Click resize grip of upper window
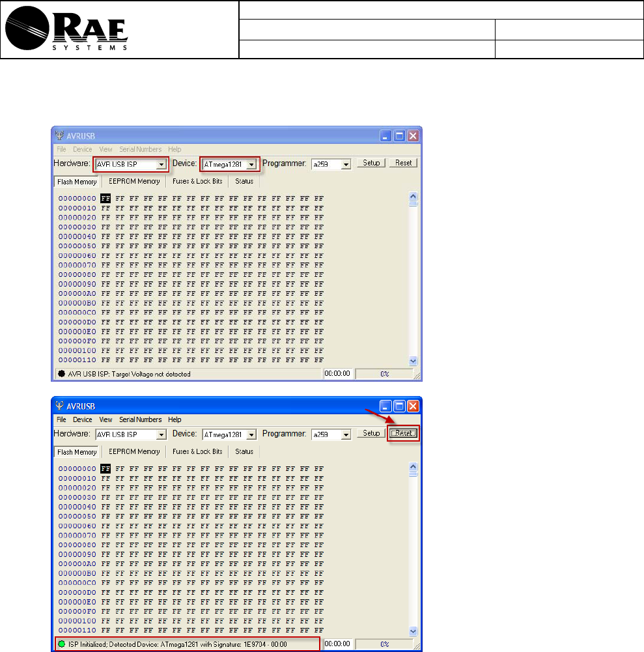The height and width of the screenshot is (652, 644). point(417,375)
